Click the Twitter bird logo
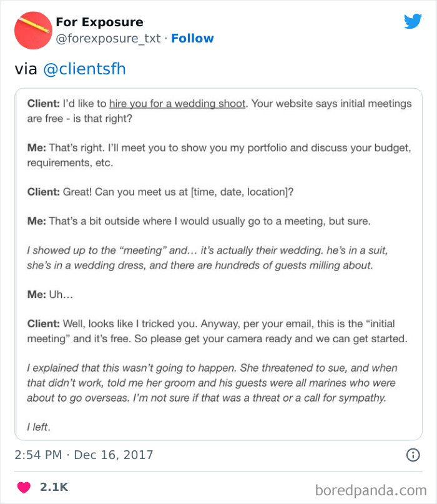This screenshot has width=437, height=504. 413,22
